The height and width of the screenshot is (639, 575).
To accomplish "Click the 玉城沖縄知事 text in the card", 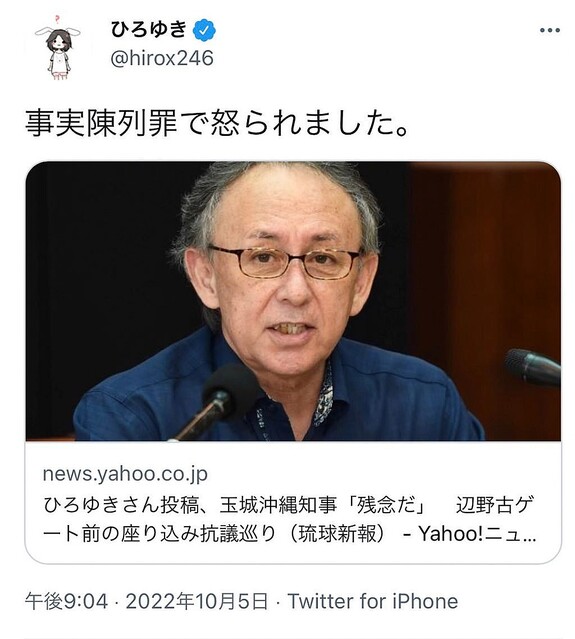I will point(278,505).
